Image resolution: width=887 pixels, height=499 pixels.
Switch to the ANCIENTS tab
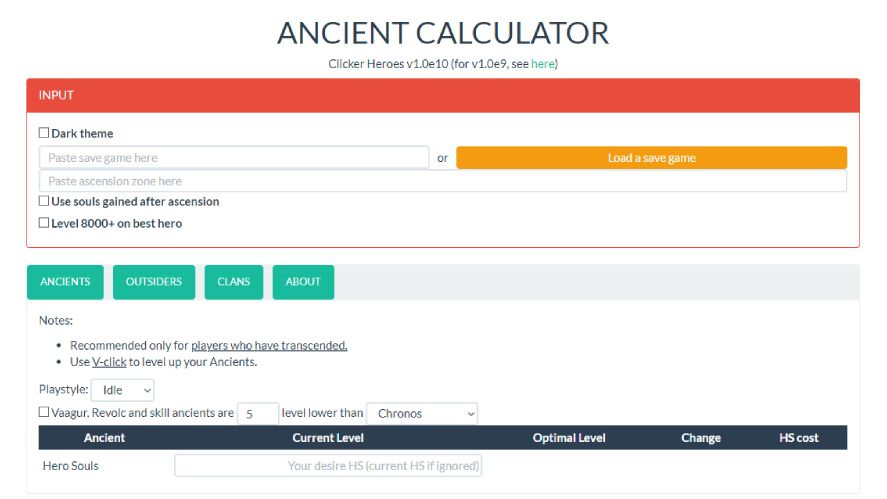tap(65, 282)
